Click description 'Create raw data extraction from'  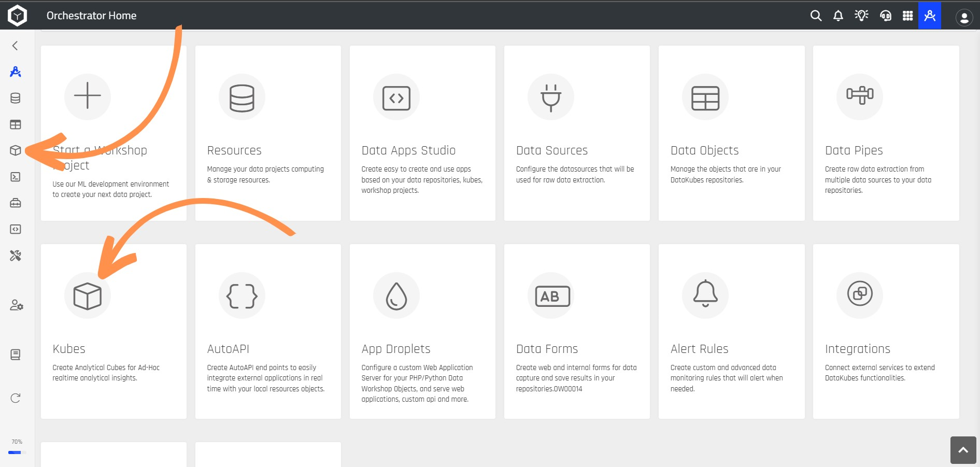874,169
